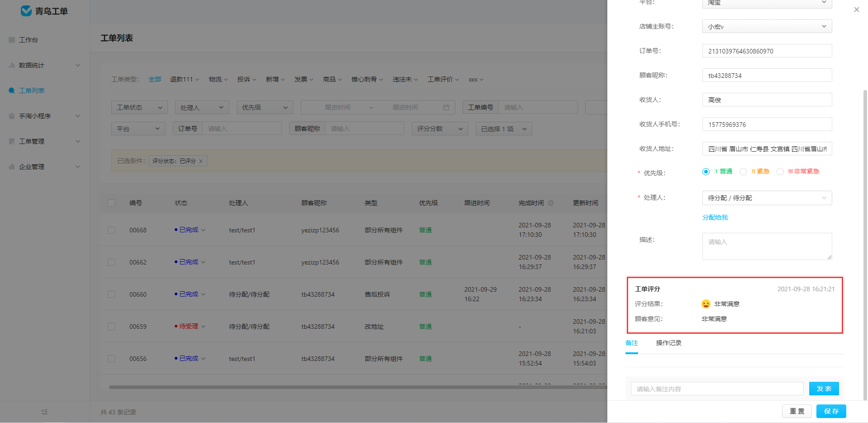This screenshot has width=868, height=423.
Task: Open the 店铺主账号 小宏v dropdown
Action: coord(767,26)
